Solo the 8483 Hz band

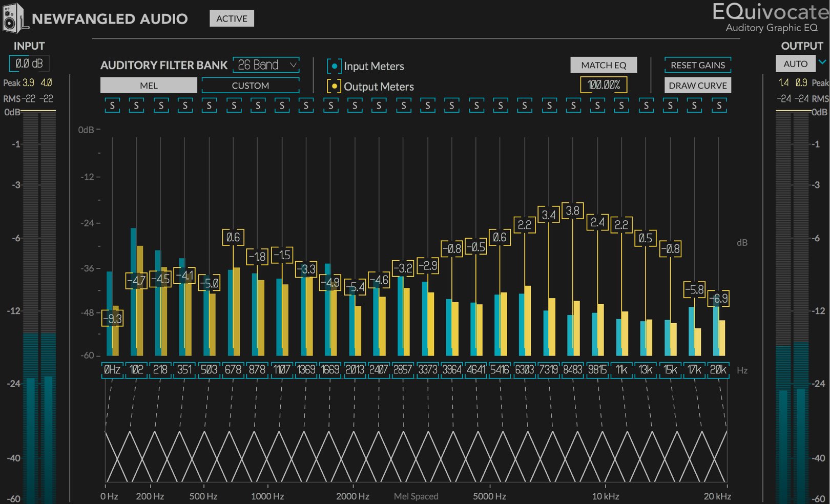click(573, 106)
